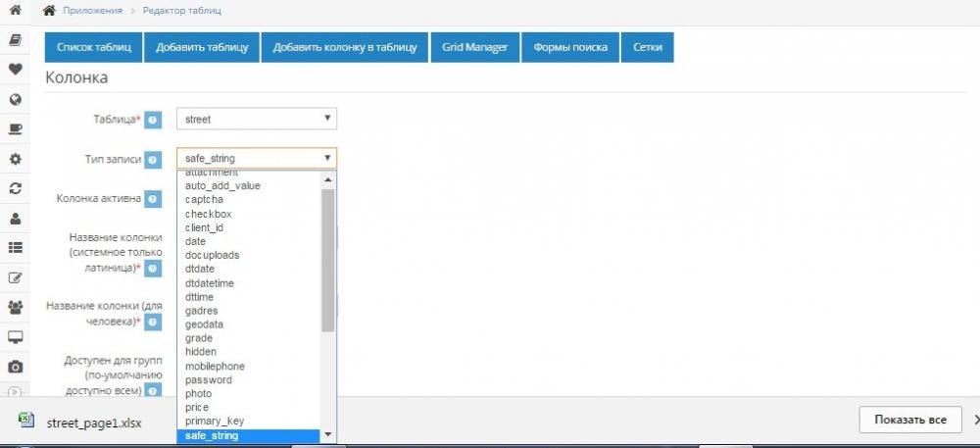Show help for Доступен для групп
Image resolution: width=980 pixels, height=448 pixels.
153,391
